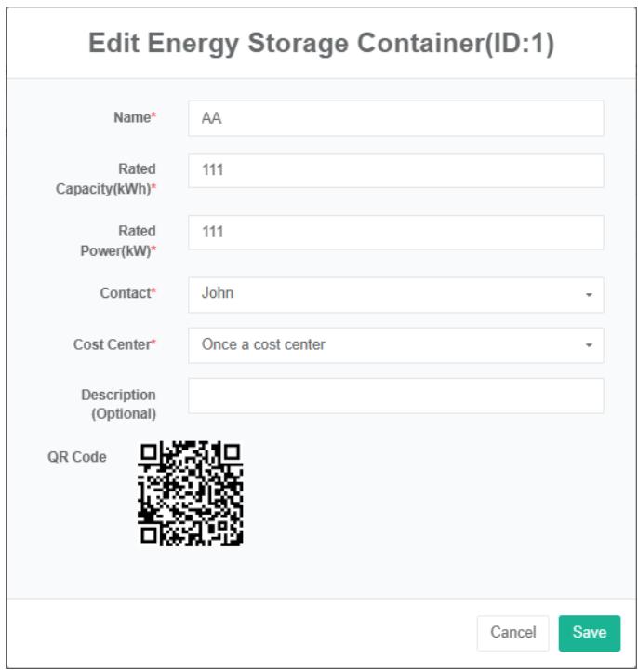
Task: Focus the Rated Capacity(kWh) input field
Action: 395,171
